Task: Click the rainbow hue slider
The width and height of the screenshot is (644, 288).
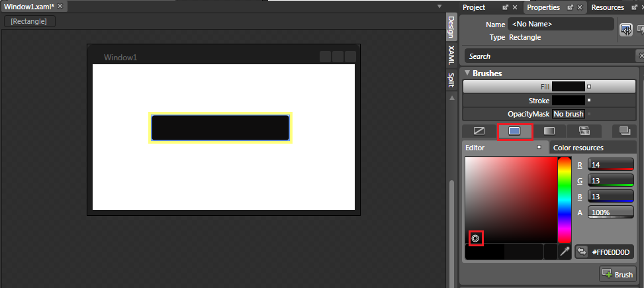Action: point(564,199)
